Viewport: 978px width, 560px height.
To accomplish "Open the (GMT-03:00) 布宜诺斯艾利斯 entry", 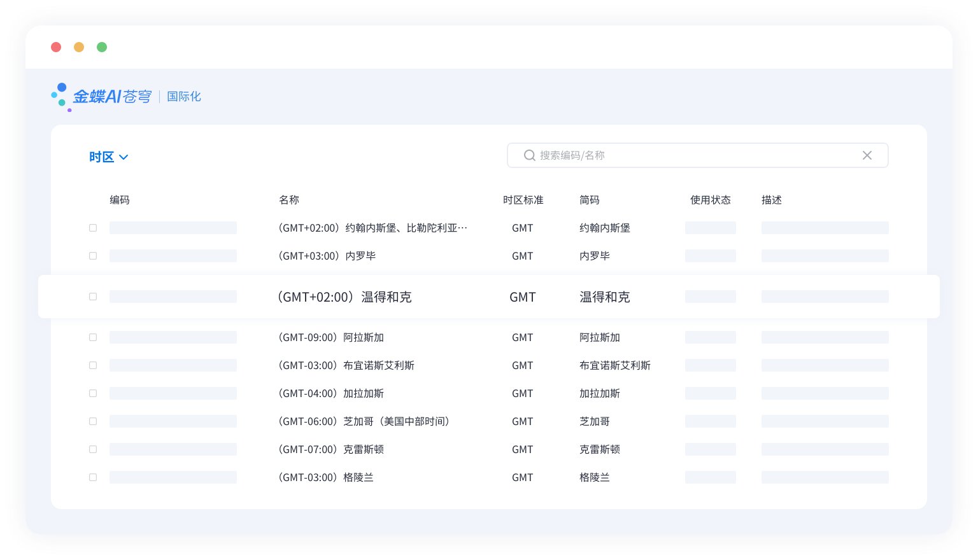I will pyautogui.click(x=346, y=365).
